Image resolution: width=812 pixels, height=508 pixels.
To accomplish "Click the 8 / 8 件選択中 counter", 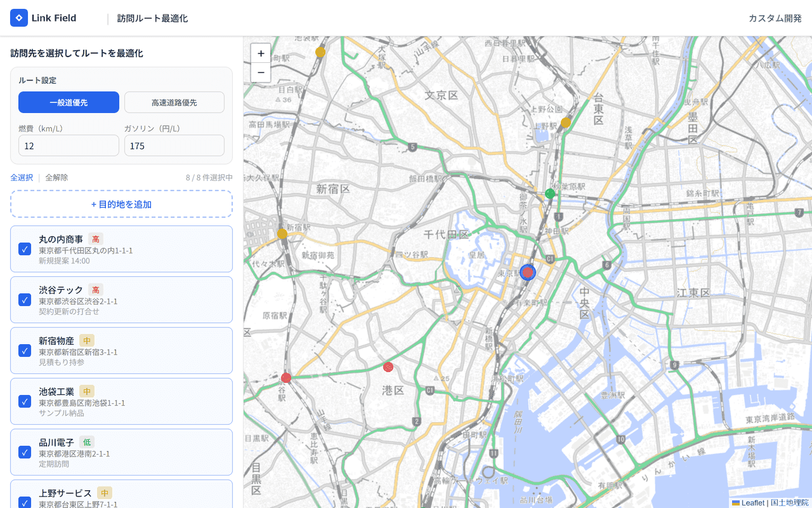I will 209,178.
